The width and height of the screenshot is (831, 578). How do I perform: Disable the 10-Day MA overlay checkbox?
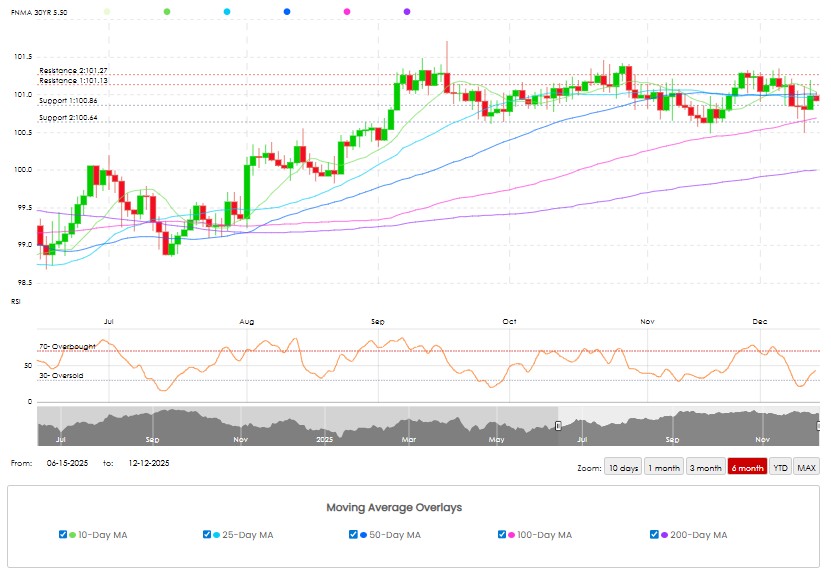64,535
